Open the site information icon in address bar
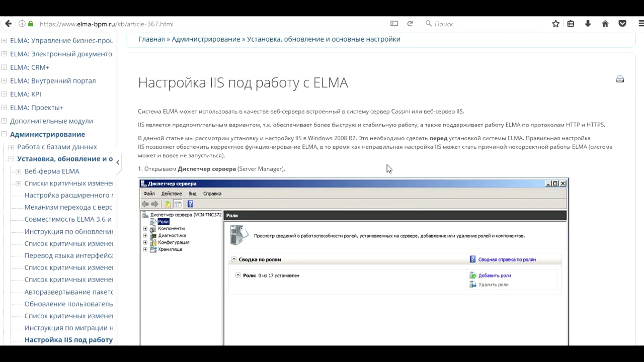The width and height of the screenshot is (644, 362). 22,24
